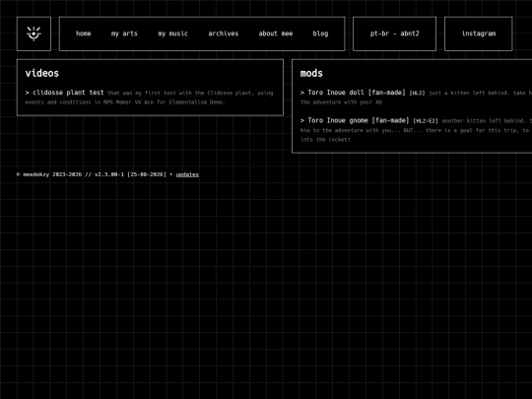Viewport: 532px width, 399px height.
Task: Open the my music page
Action: 172,33
